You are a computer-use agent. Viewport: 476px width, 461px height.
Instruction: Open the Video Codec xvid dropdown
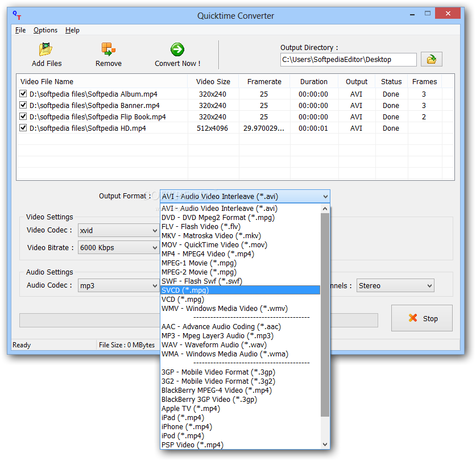point(155,231)
